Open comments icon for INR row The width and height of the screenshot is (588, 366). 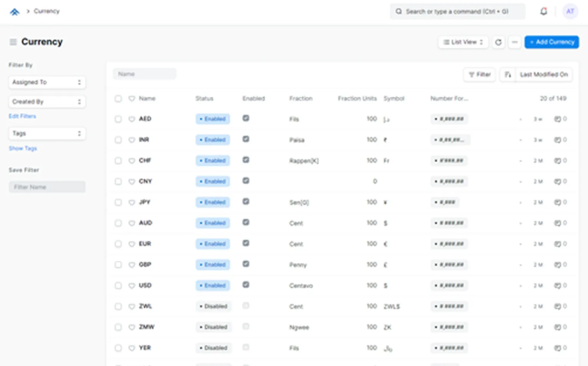pos(557,140)
